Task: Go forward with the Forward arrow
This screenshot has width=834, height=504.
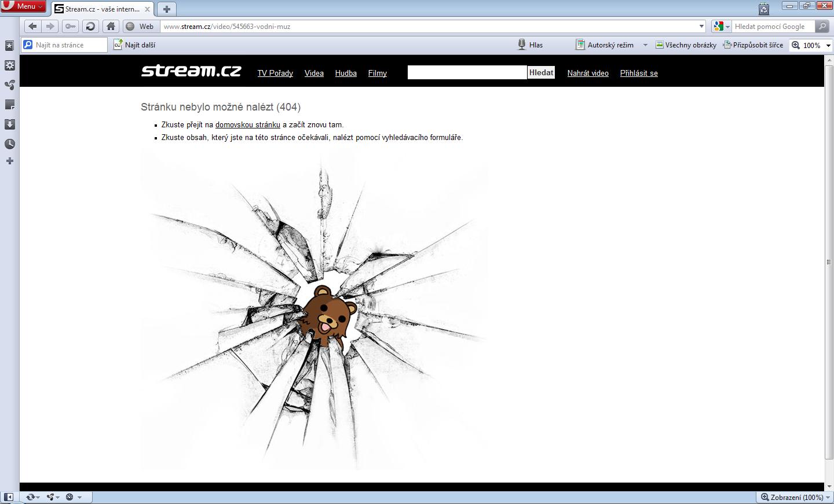Action: (50, 26)
